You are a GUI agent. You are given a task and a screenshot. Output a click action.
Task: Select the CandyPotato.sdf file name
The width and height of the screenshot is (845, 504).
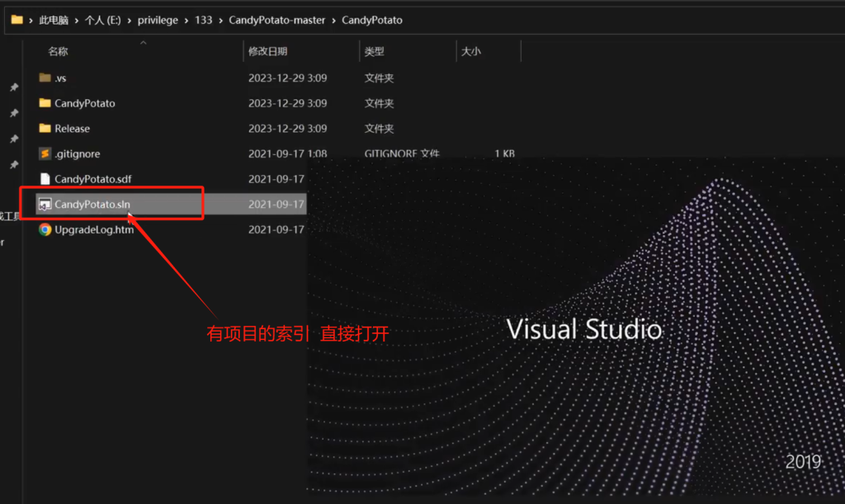tap(92, 179)
